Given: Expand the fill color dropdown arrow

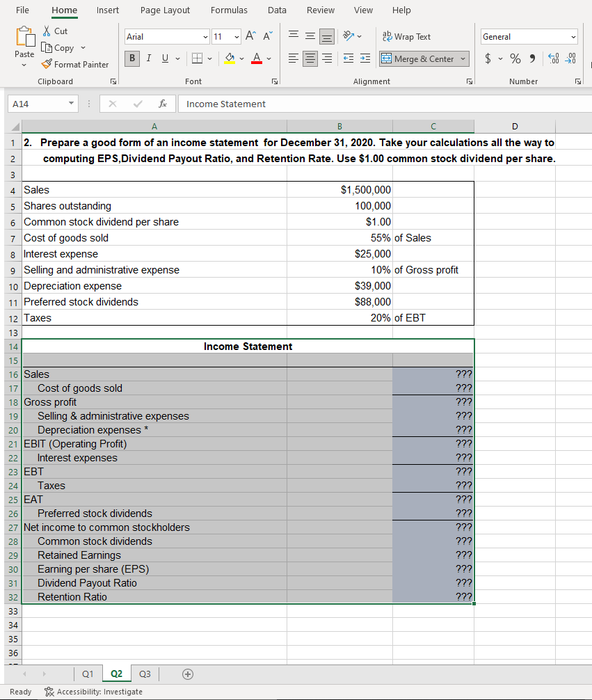Looking at the screenshot, I should point(241,58).
